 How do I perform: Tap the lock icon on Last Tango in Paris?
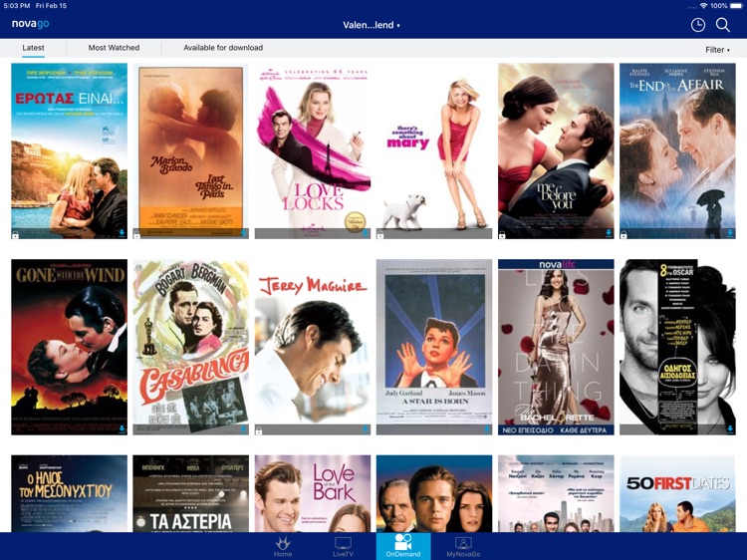[x=137, y=234]
